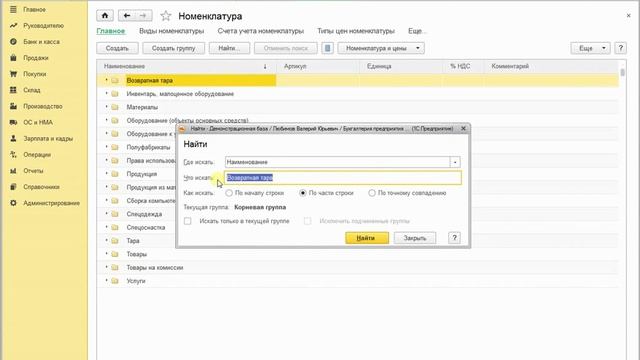The height and width of the screenshot is (360, 640).
Task: Select the Товары на комиссии row
Action: tap(358, 267)
